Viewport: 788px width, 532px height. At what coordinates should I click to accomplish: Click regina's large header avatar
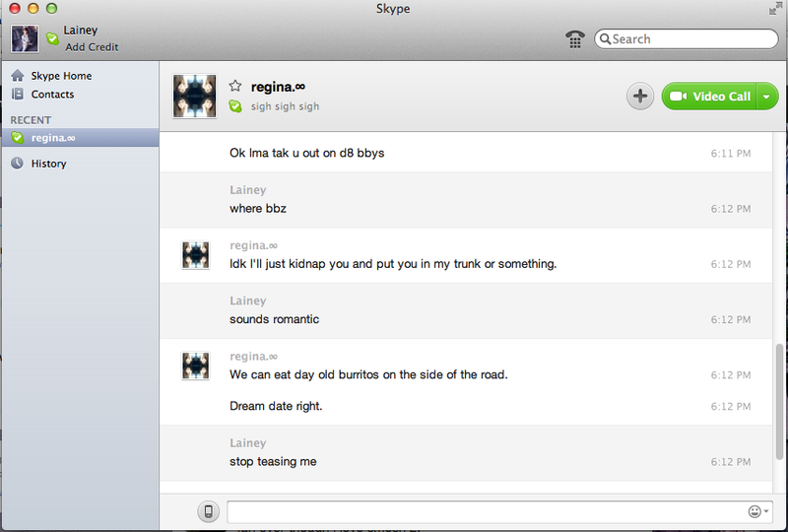click(x=194, y=96)
